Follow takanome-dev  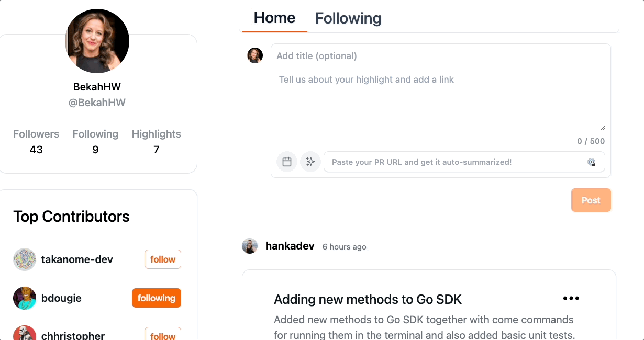[163, 259]
